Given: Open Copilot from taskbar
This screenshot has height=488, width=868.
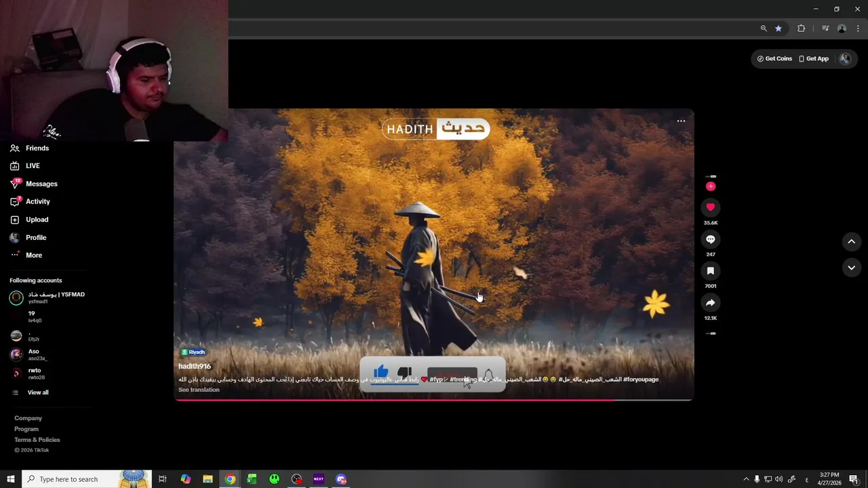Looking at the screenshot, I should coord(185,479).
